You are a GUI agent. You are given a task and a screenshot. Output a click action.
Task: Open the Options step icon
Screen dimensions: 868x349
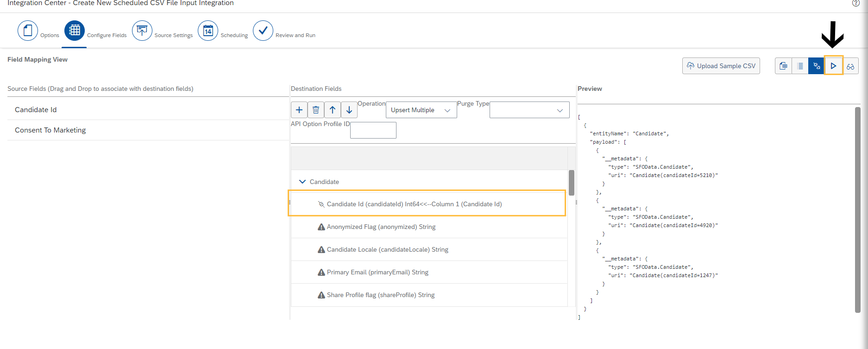[28, 31]
